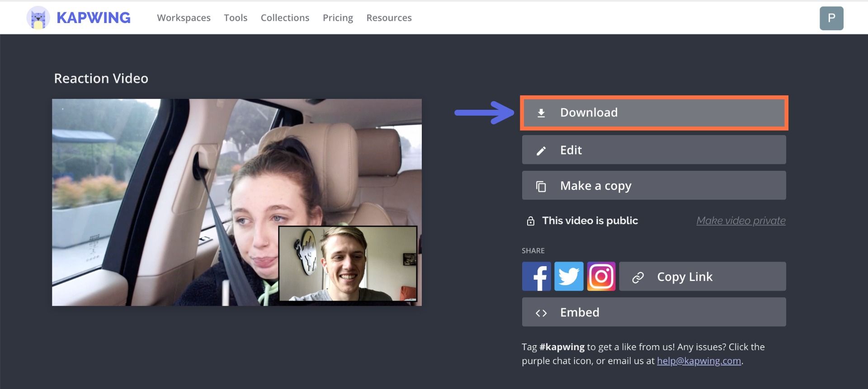Share video via Facebook icon
The image size is (868, 389).
pos(536,277)
